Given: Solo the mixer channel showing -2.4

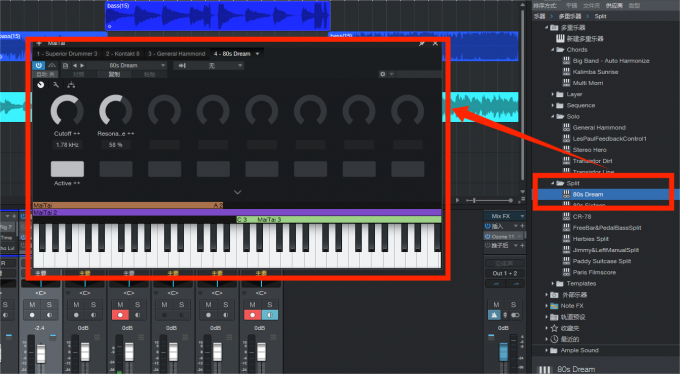Looking at the screenshot, I should [x=49, y=305].
